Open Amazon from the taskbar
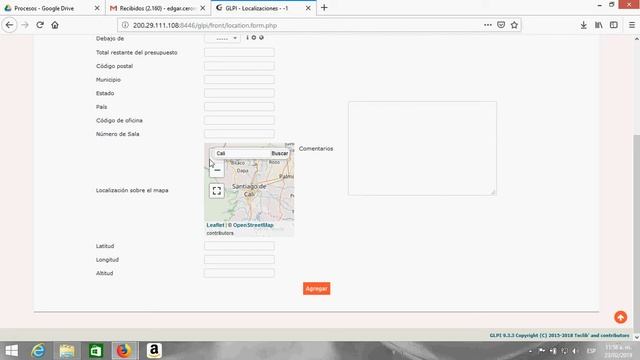640x360 pixels. click(x=154, y=351)
